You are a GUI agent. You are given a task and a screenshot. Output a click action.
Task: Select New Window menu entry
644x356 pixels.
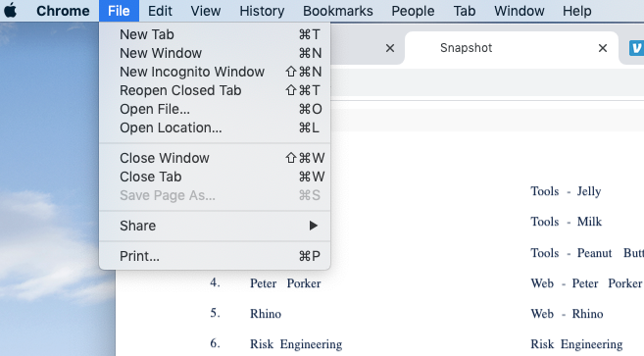(215, 53)
